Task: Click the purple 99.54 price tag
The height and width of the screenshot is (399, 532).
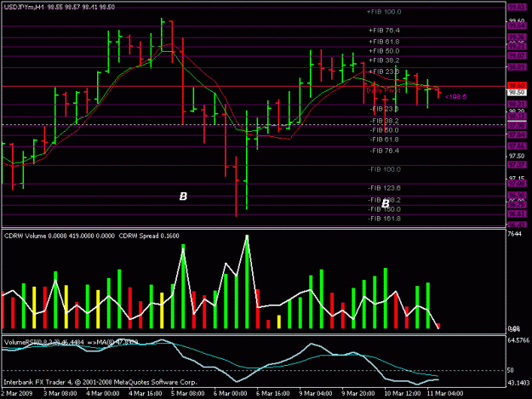Action: (517, 26)
